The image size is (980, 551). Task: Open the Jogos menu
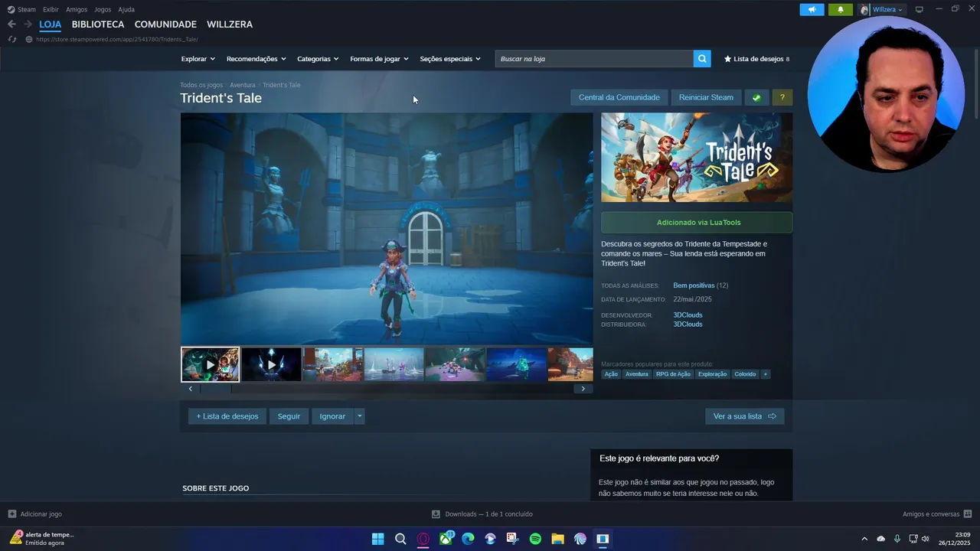[103, 9]
